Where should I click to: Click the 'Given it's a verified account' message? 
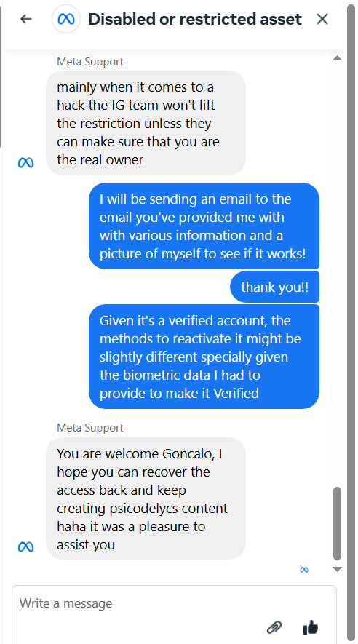(x=204, y=357)
